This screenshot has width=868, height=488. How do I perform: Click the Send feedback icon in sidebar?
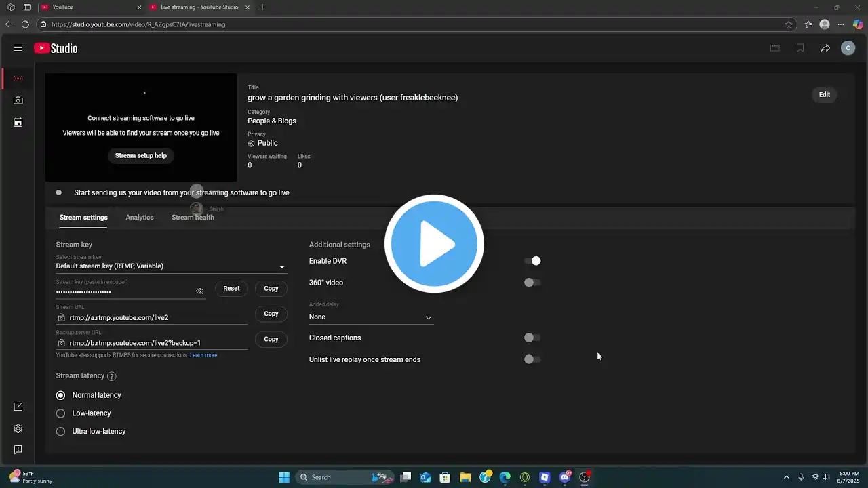click(18, 449)
